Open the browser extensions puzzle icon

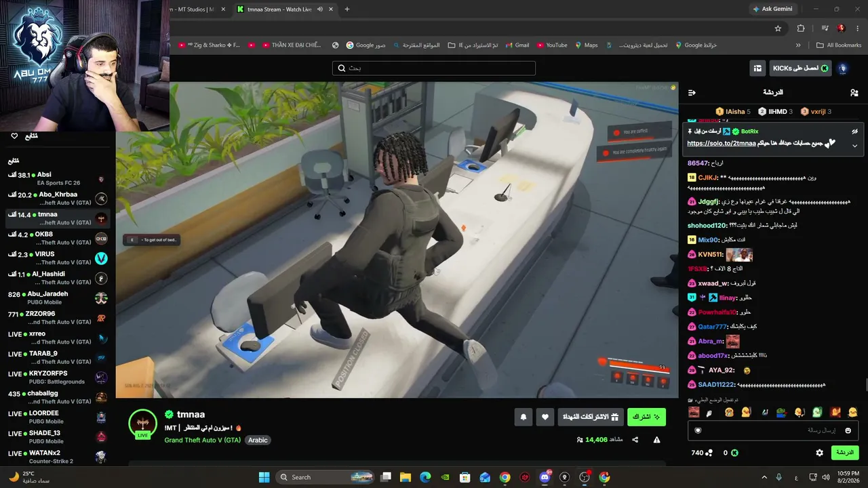pyautogui.click(x=801, y=28)
